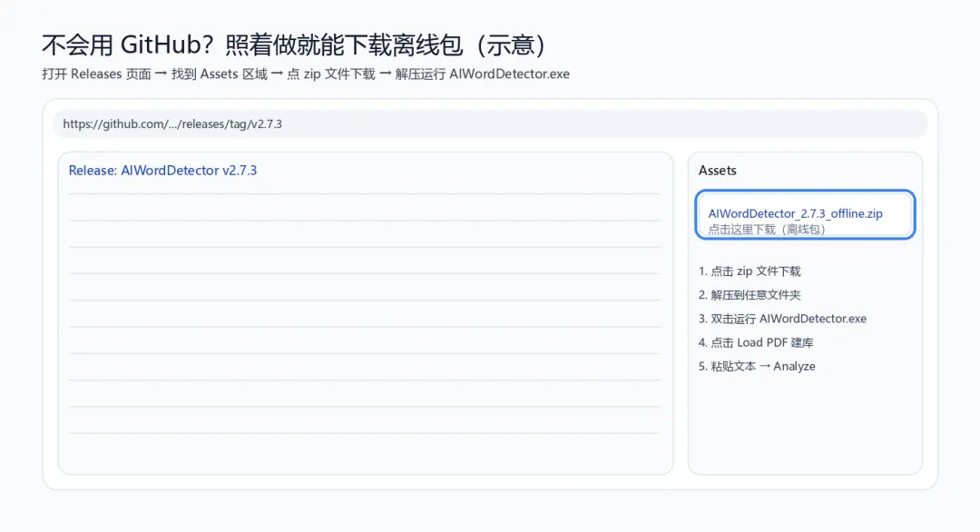This screenshot has height=532, width=980.
Task: Select step '5. 粘贴文本 → Analyze'
Action: coord(757,367)
